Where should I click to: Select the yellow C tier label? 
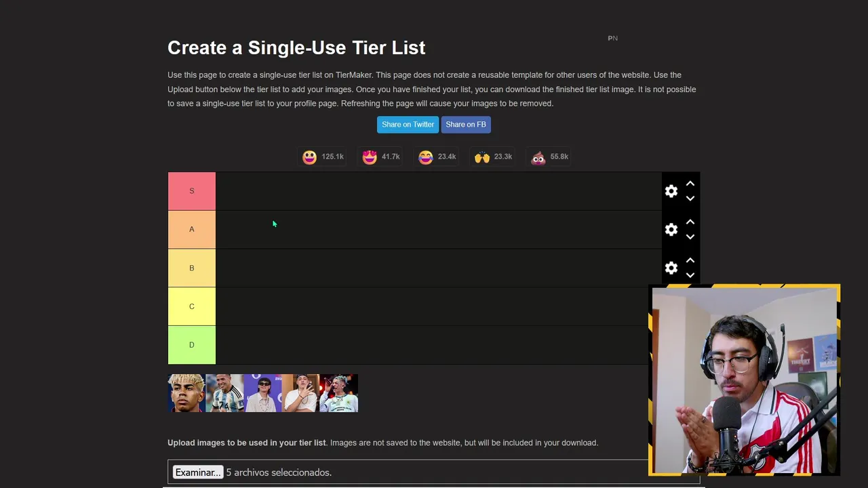tap(192, 306)
